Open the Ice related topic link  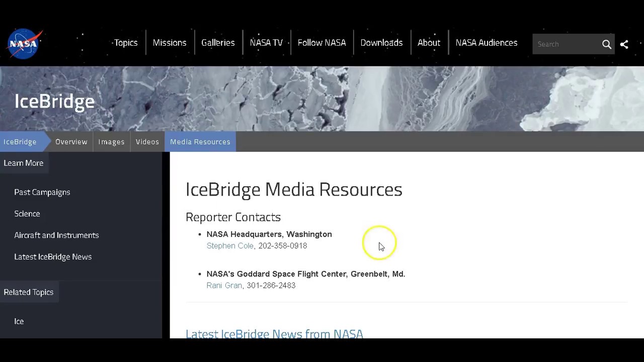tap(19, 321)
